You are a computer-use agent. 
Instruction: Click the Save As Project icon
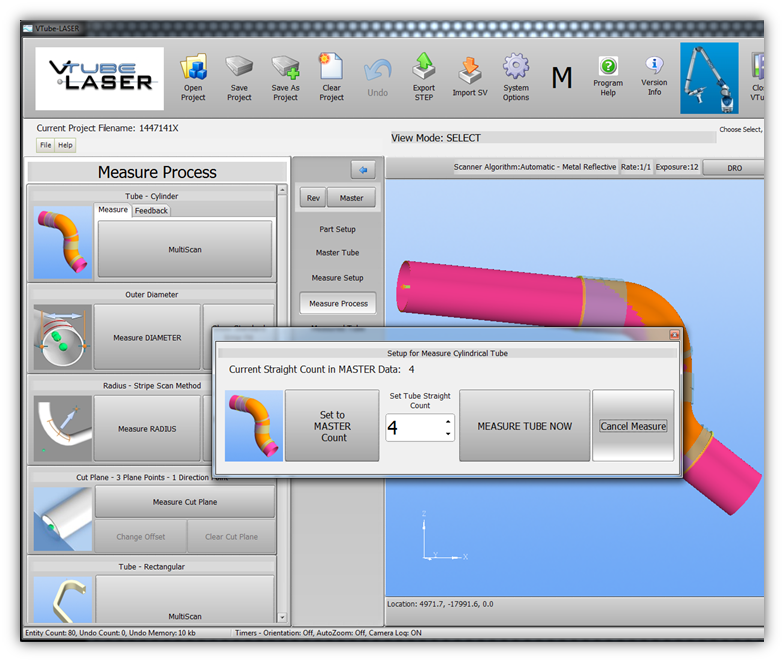click(285, 68)
